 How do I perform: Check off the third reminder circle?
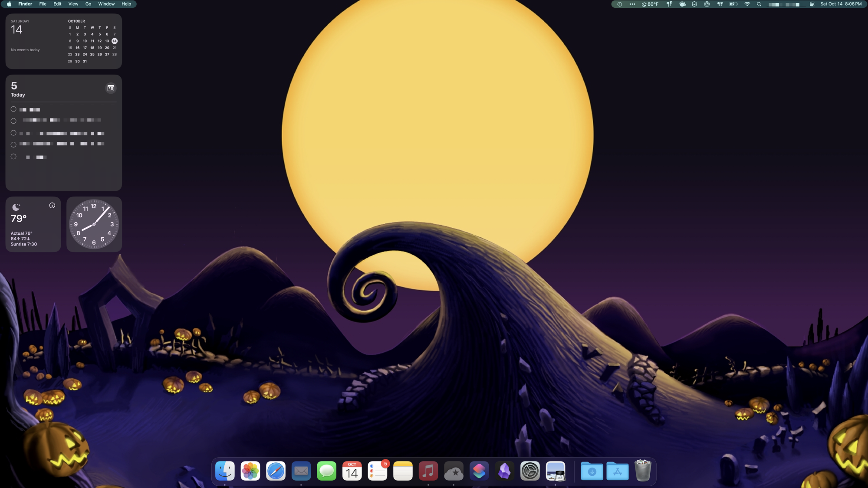pyautogui.click(x=13, y=133)
